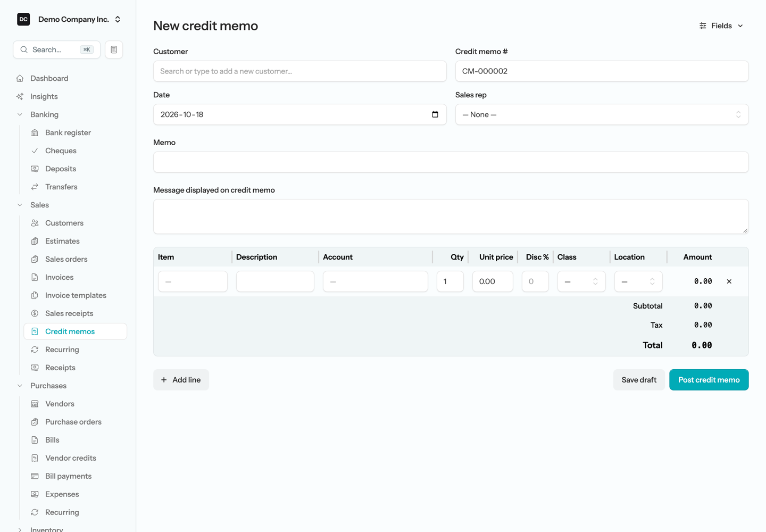Click the Description cell in line row
The height and width of the screenshot is (532, 766).
275,281
